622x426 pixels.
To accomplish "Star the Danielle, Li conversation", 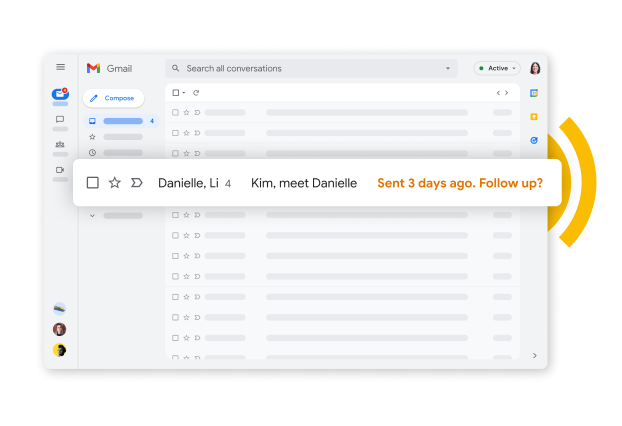I will click(x=115, y=183).
